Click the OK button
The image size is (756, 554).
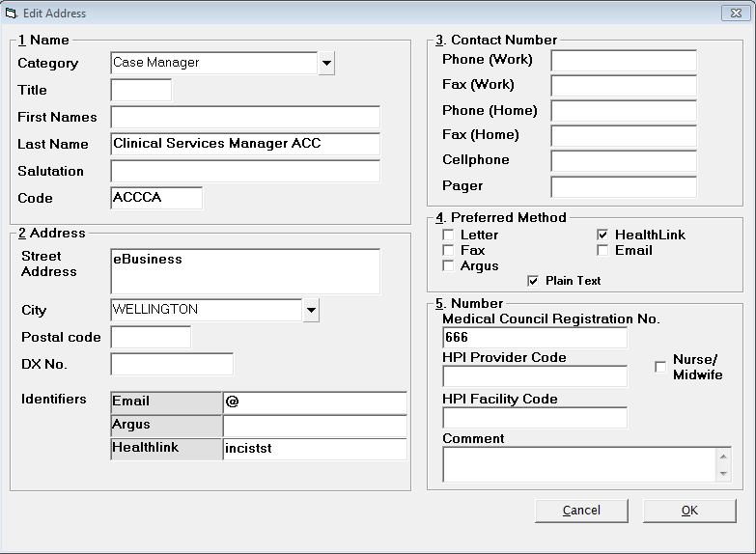[x=689, y=511]
